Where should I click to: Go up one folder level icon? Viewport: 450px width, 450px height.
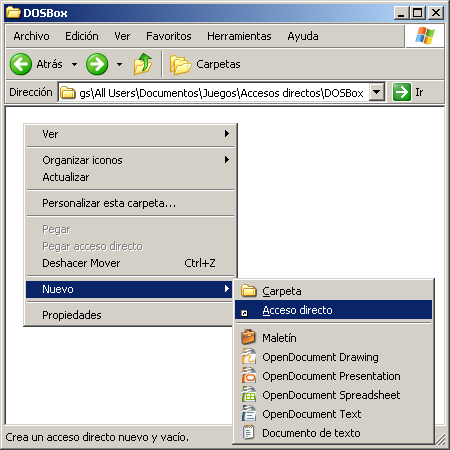(143, 64)
